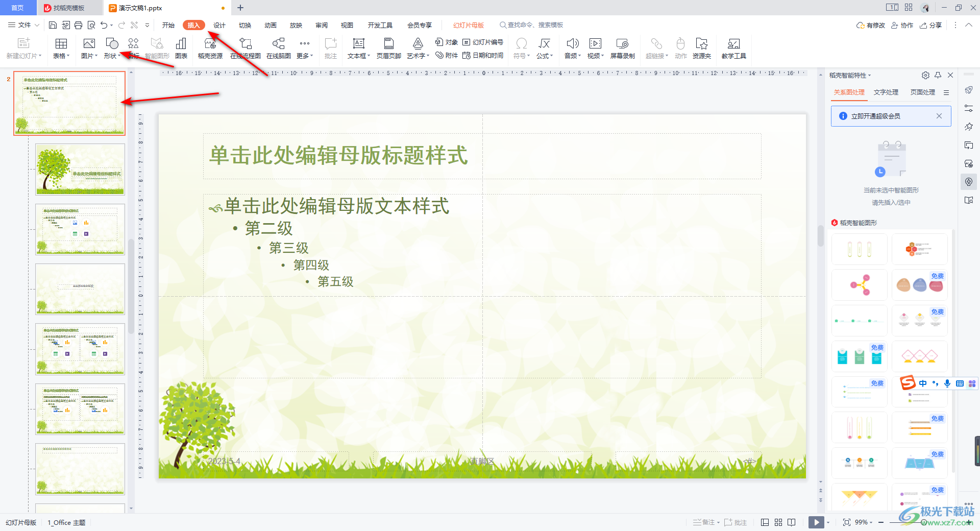
Task: Switch to 文字处理 tab in side panel
Action: tap(886, 92)
